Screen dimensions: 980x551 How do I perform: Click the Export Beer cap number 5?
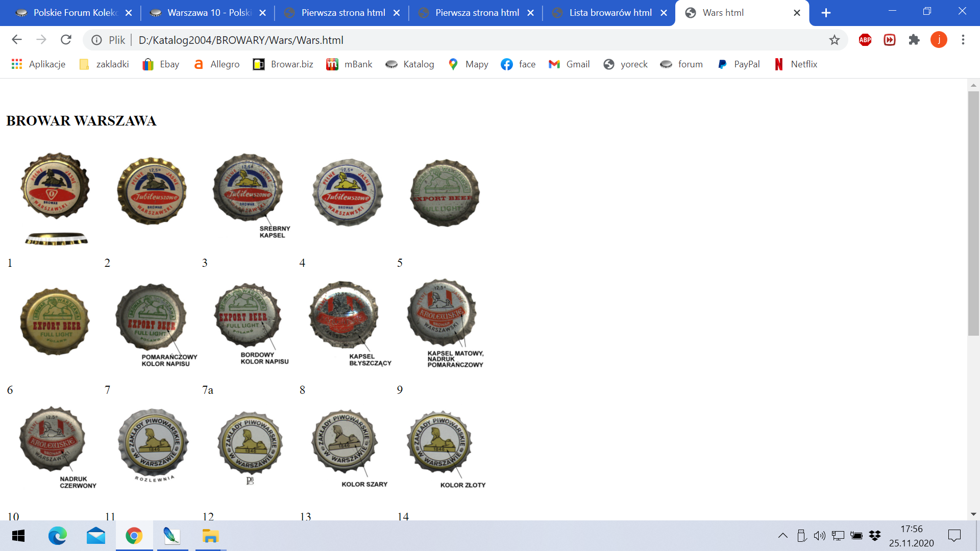[x=445, y=193]
